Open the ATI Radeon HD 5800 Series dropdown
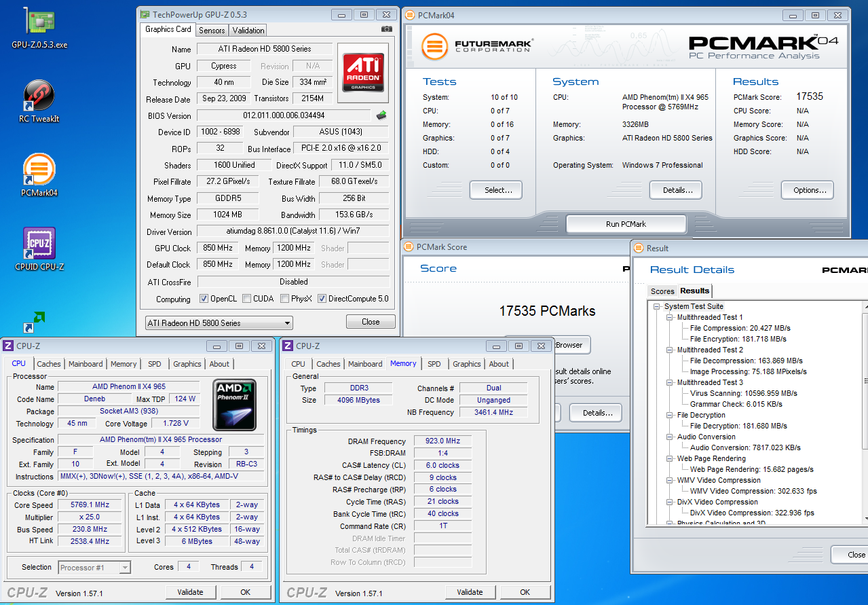The image size is (868, 605). 219,323
